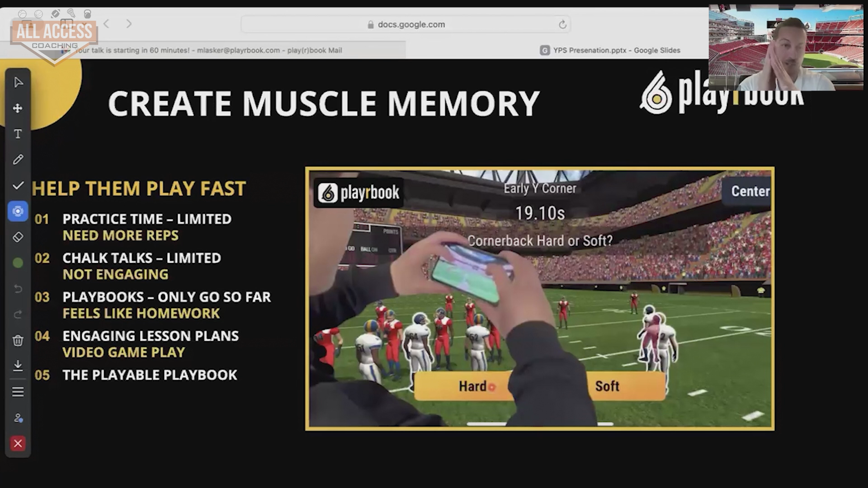Click the 19.10s timer value
This screenshot has height=488, width=868.
pyautogui.click(x=540, y=213)
